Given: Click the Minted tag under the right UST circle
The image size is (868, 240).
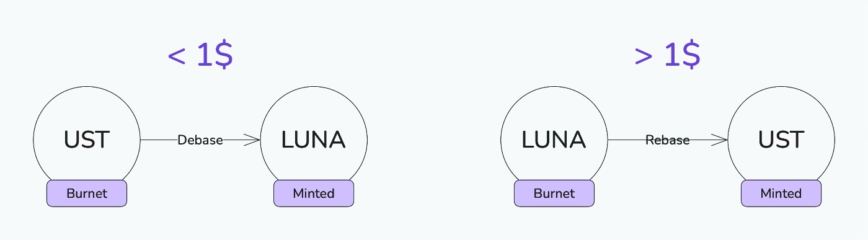Looking at the screenshot, I should [781, 193].
